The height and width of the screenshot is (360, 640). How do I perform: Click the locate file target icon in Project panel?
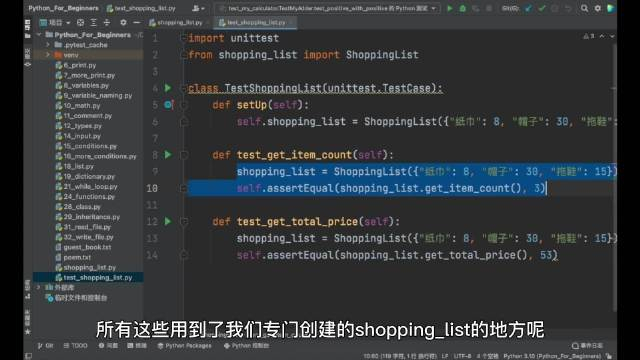pos(80,22)
